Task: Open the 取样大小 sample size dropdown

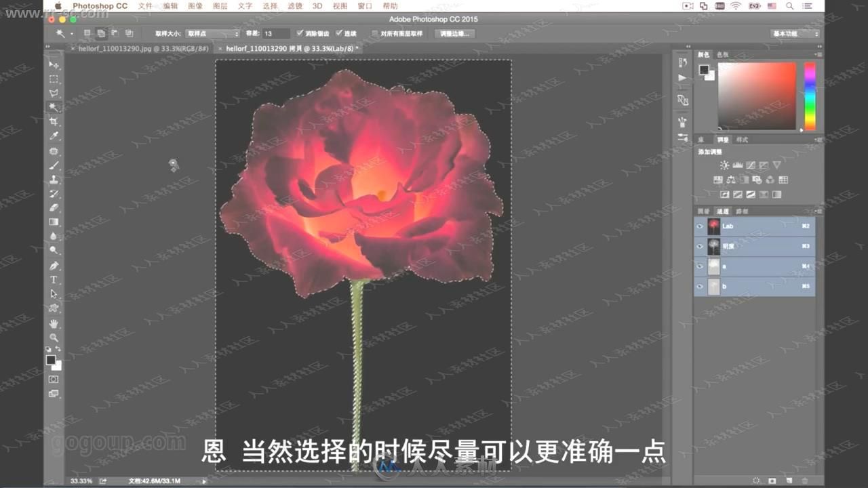Action: click(212, 33)
